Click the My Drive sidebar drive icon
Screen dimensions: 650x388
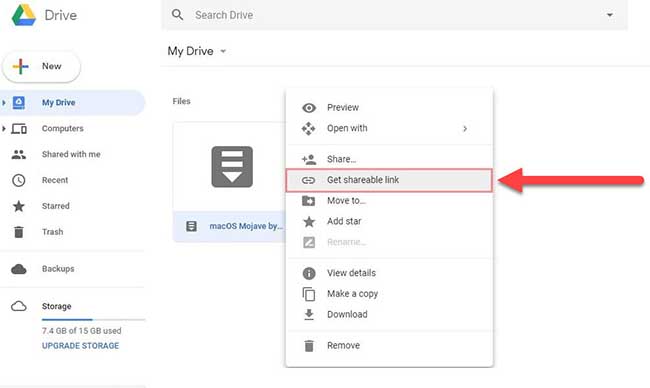pyautogui.click(x=19, y=102)
